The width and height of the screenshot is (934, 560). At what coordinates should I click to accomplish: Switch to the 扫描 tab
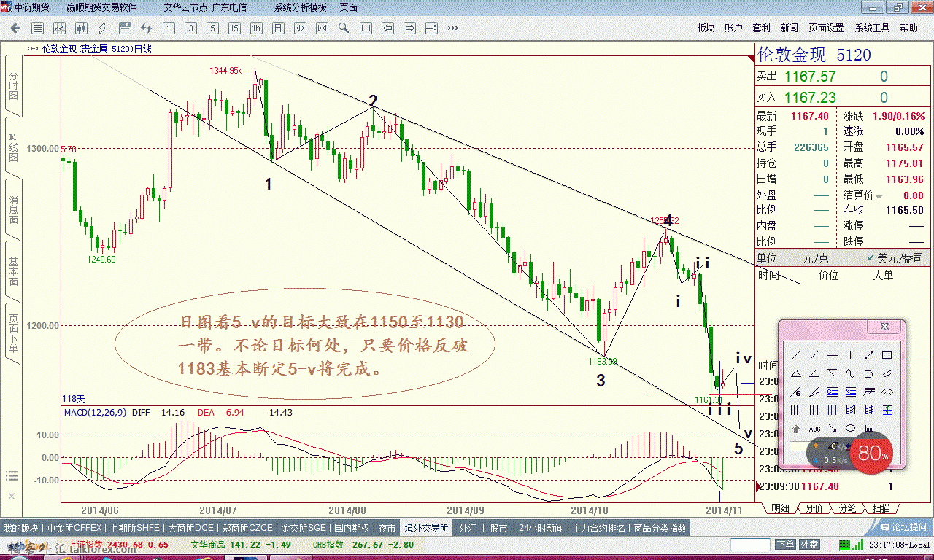tap(881, 508)
